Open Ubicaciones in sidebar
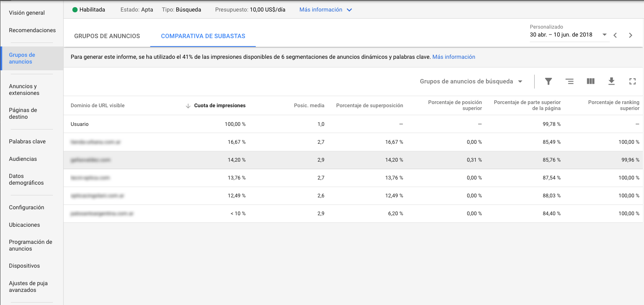644x305 pixels. 25,225
